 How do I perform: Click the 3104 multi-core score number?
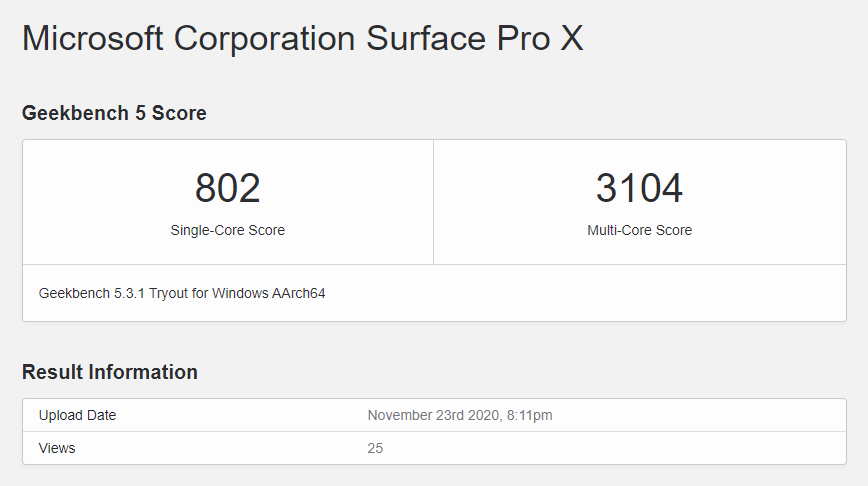click(x=639, y=188)
